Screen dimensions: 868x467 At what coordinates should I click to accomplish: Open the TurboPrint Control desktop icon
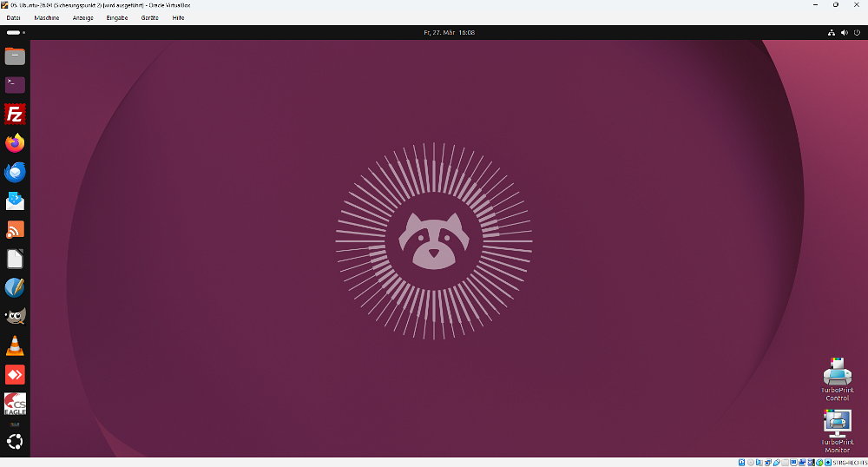coord(837,377)
